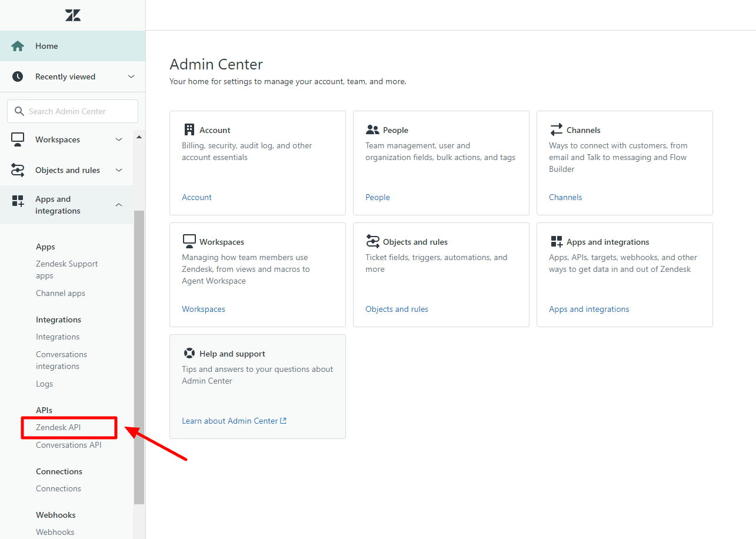Click the Admin Center page title
Screen dimensions: 756x539
tap(216, 64)
